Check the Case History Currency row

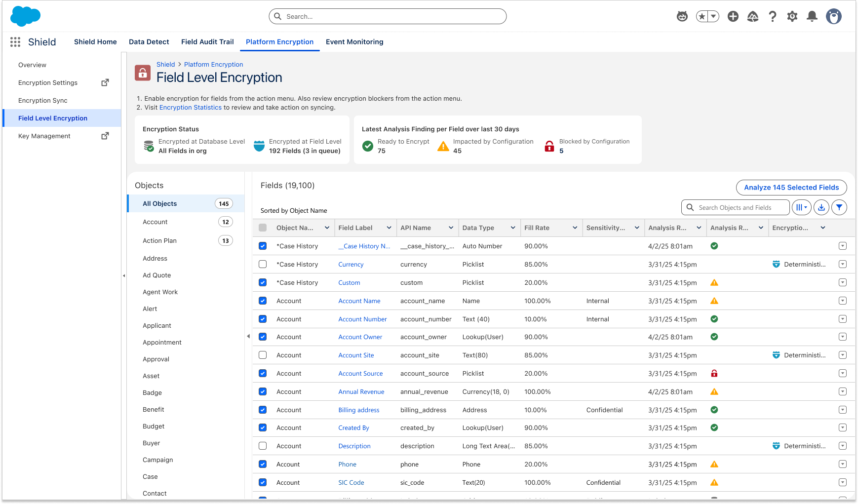263,264
